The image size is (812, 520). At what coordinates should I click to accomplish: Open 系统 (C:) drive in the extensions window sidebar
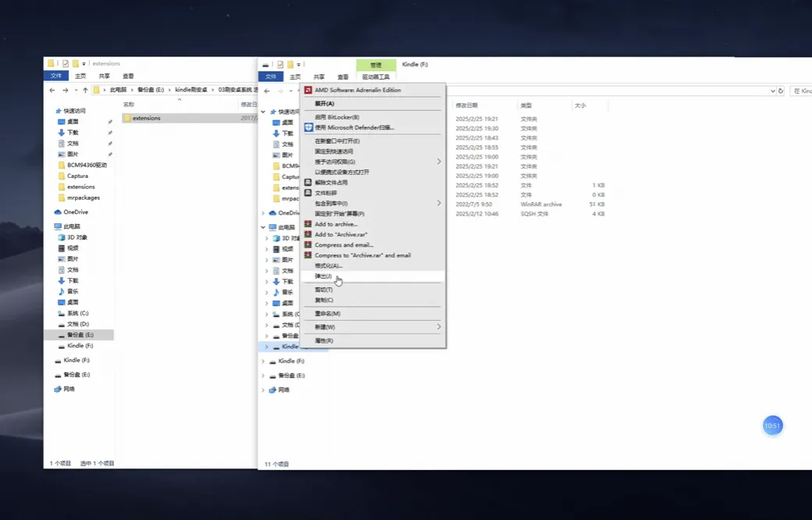pyautogui.click(x=73, y=313)
